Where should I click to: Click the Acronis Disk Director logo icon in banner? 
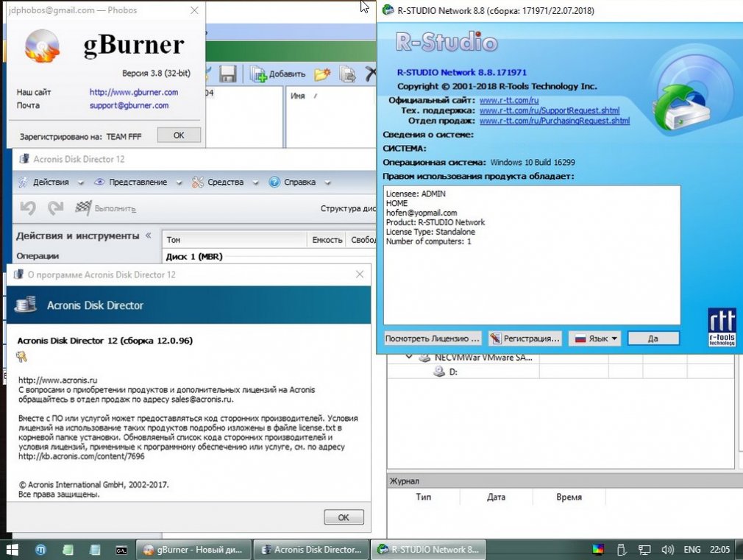(x=26, y=305)
